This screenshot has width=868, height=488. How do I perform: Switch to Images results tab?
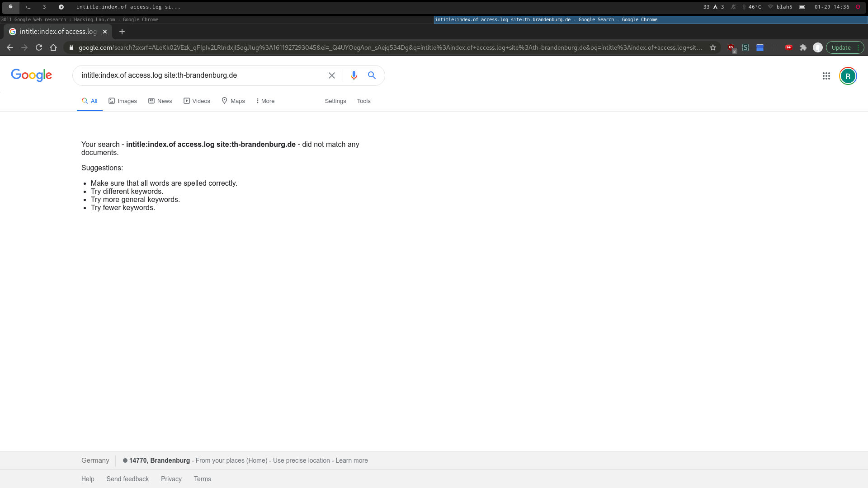tap(123, 101)
